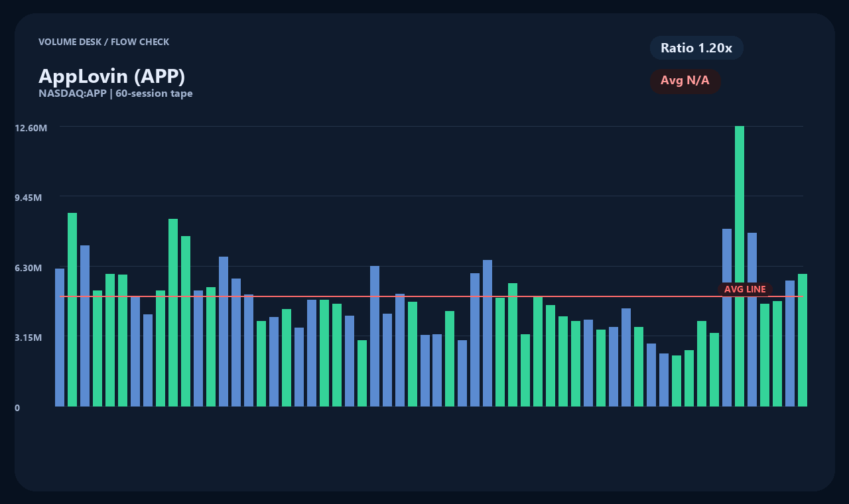Click the red average line

click(431, 296)
